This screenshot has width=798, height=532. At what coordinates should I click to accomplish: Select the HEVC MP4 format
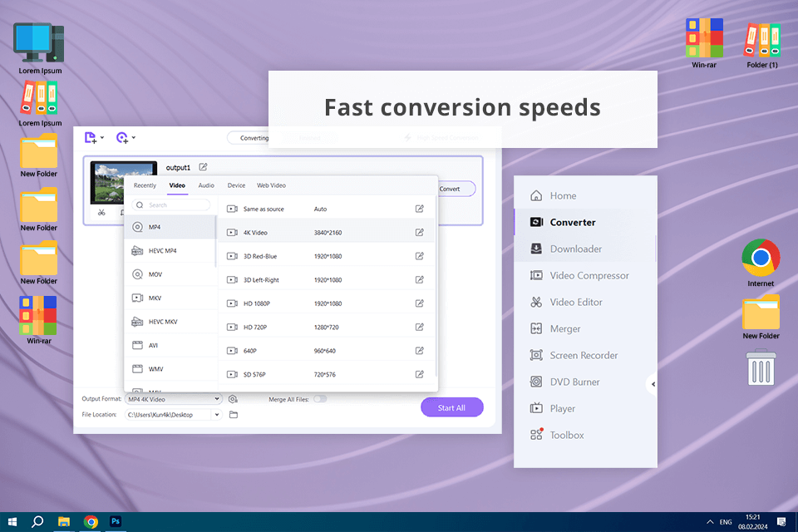pos(170,250)
